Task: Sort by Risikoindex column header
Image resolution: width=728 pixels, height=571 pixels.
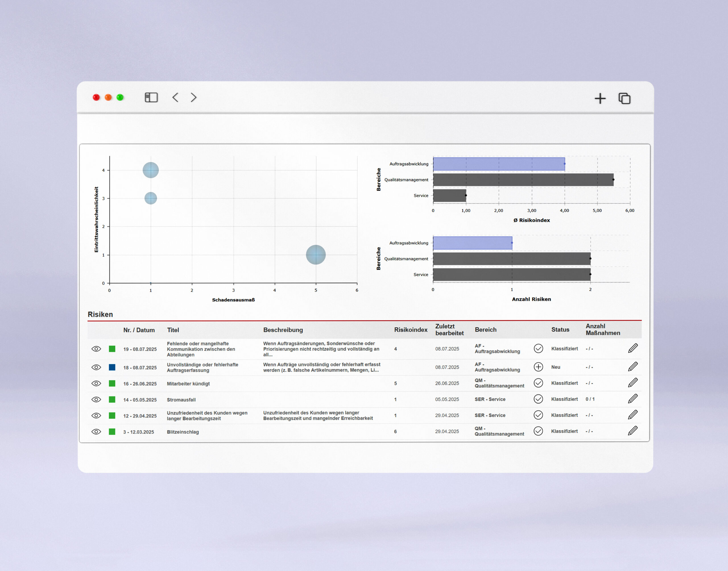Action: click(x=411, y=330)
